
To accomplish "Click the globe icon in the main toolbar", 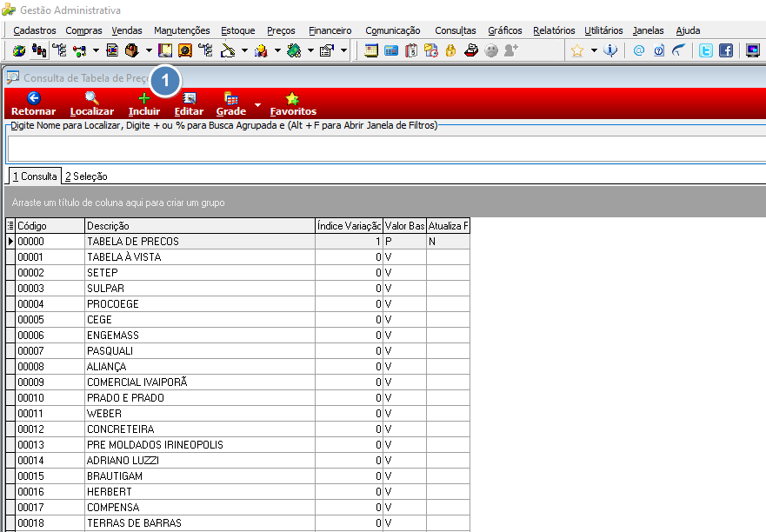I will point(18,50).
